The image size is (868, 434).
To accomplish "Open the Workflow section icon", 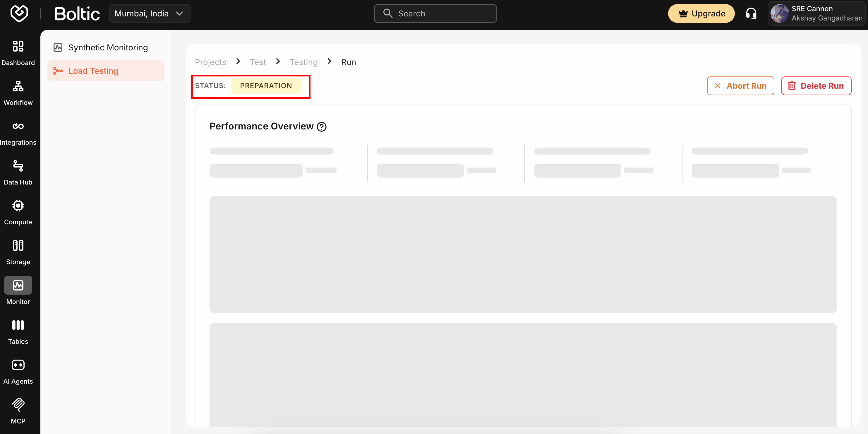I will click(x=18, y=86).
